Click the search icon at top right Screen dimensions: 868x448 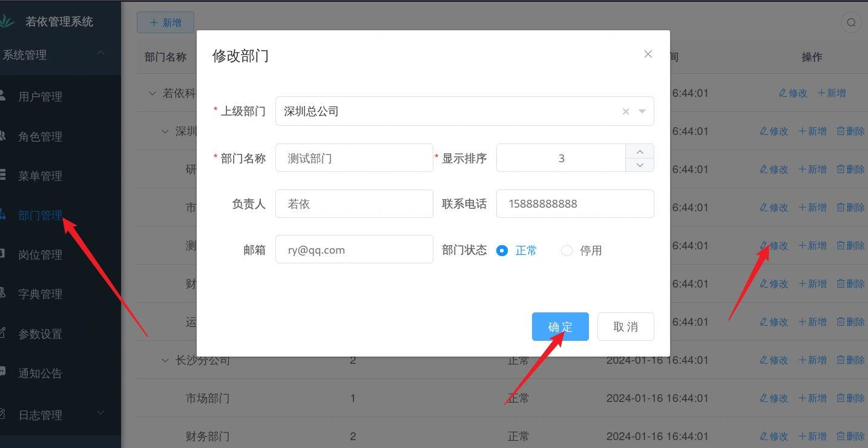pos(851,23)
